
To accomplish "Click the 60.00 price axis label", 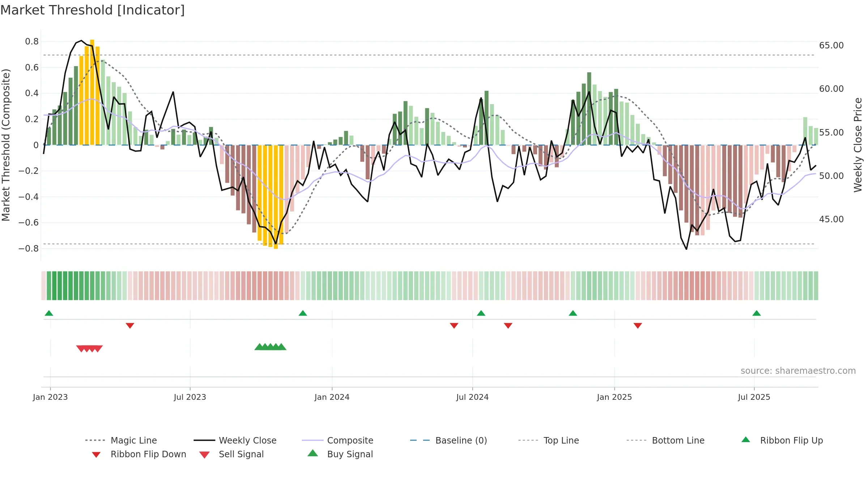I will (x=831, y=89).
